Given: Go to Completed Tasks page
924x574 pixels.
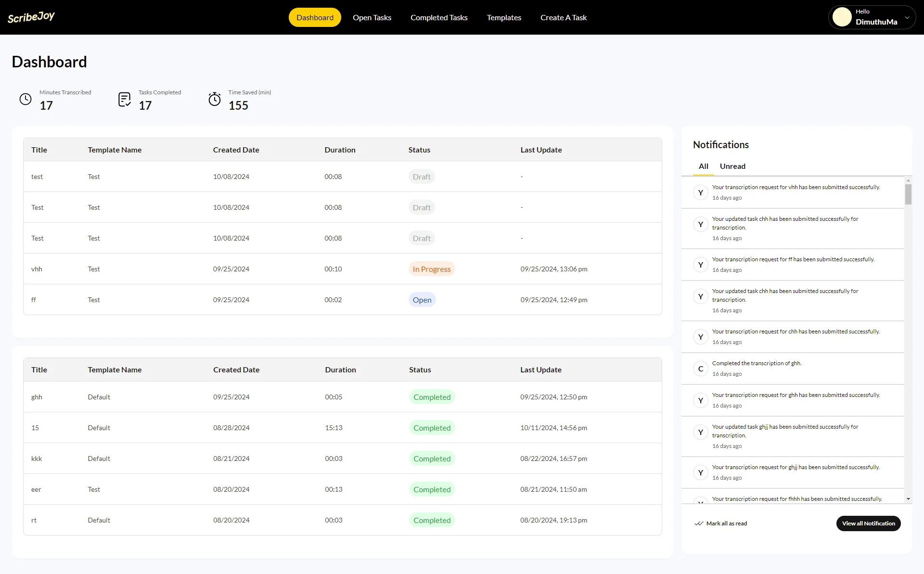Looking at the screenshot, I should pyautogui.click(x=439, y=17).
